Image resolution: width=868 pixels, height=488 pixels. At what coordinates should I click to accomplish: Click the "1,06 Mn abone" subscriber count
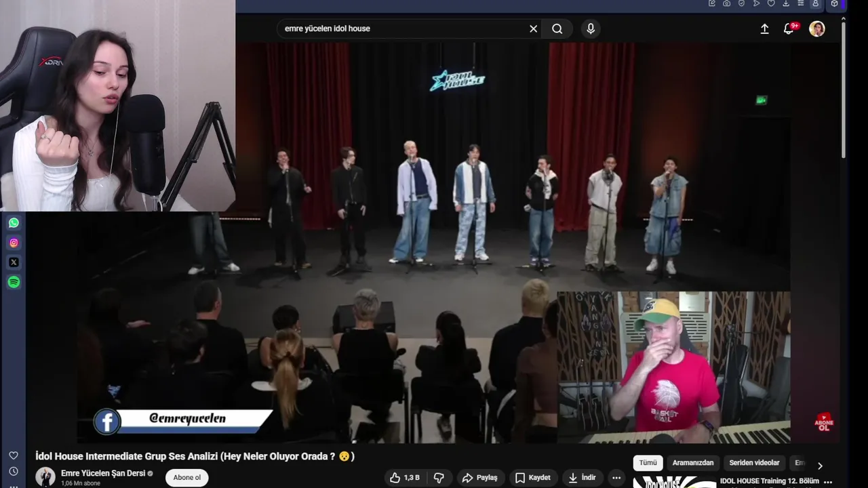pos(81,483)
